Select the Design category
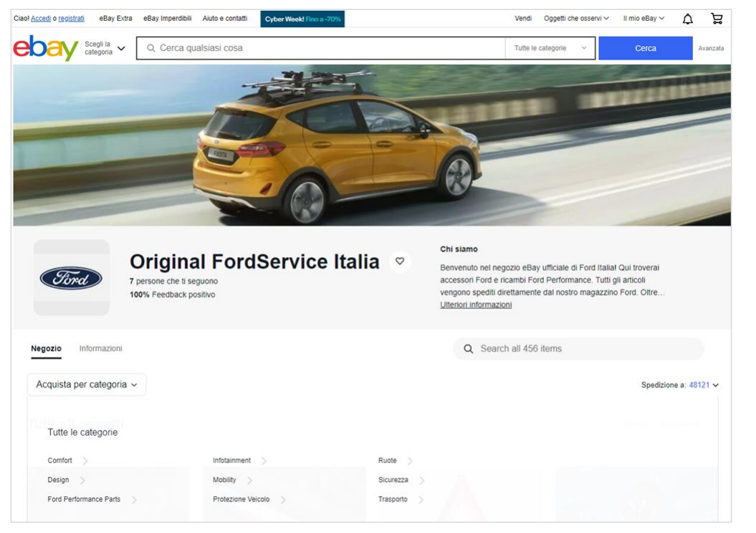This screenshot has height=533, width=756. click(58, 480)
